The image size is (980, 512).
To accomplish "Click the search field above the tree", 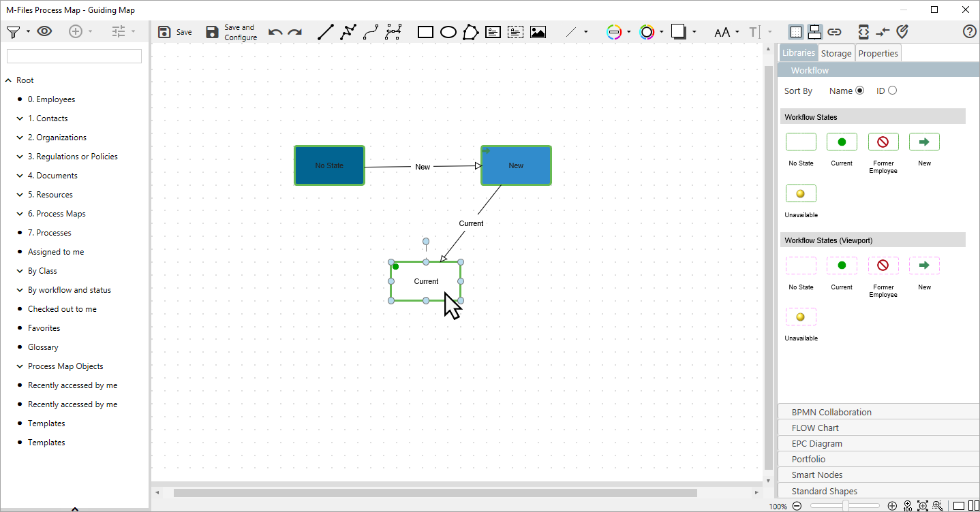I will tap(74, 56).
